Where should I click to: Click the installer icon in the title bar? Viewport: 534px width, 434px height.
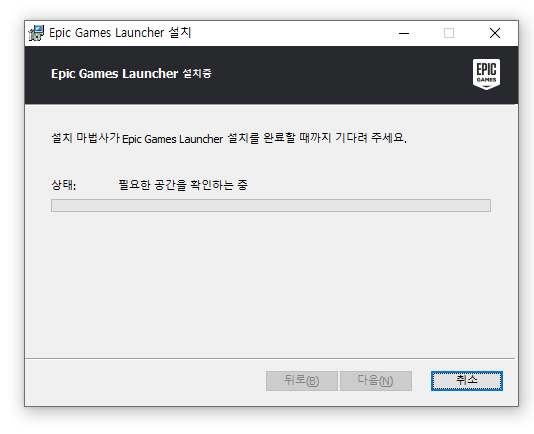pos(36,33)
